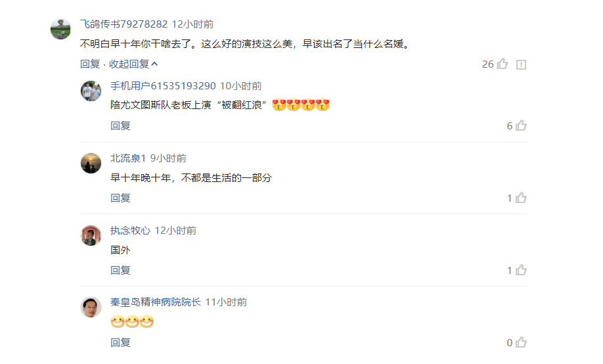Reply to 秦皇岛精神病院院长's comment
The height and width of the screenshot is (364, 603).
point(120,342)
